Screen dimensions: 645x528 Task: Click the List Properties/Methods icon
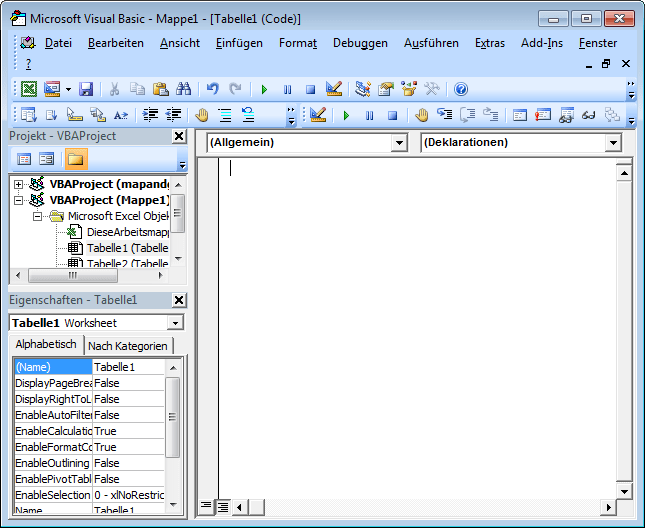point(29,115)
